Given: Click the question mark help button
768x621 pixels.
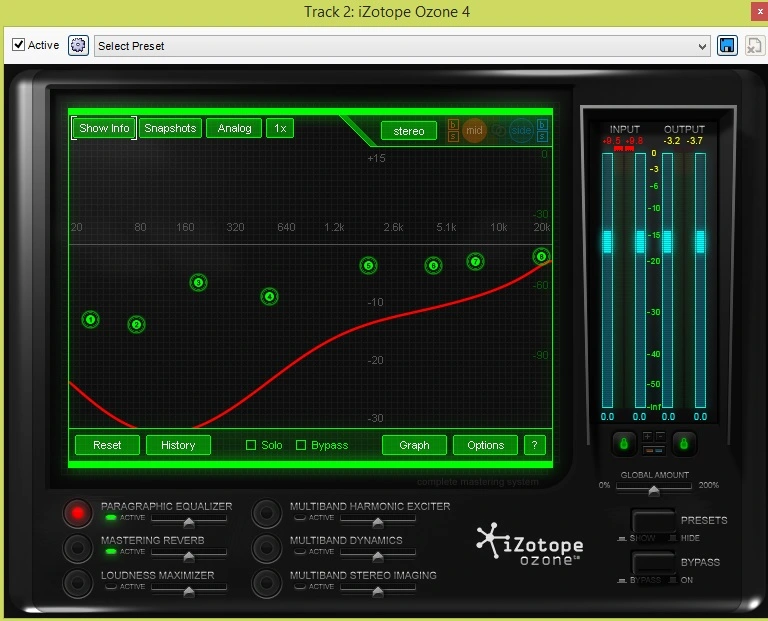Looking at the screenshot, I should [x=535, y=445].
